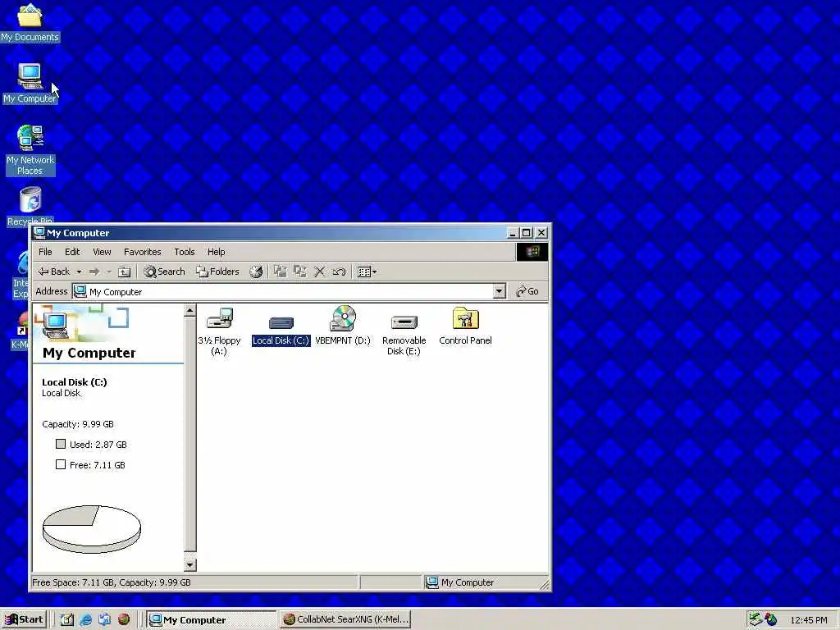840x630 pixels.
Task: Click the My Computer taskbar button
Action: point(212,620)
